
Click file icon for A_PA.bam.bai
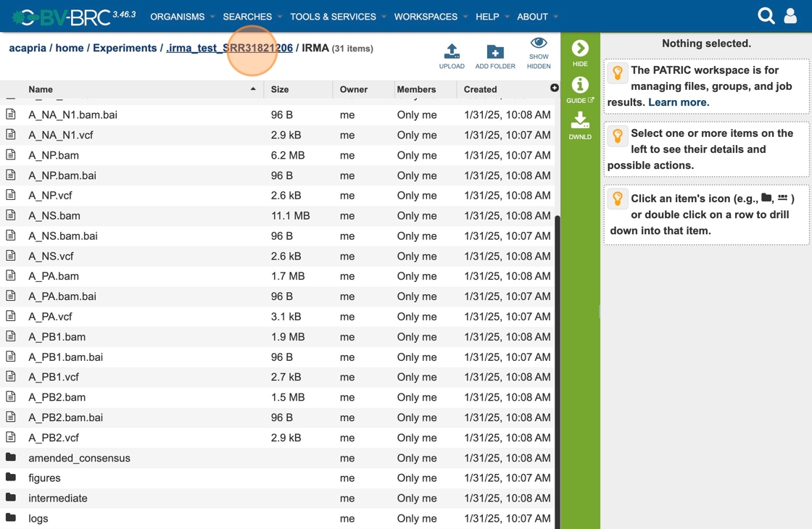tap(10, 296)
